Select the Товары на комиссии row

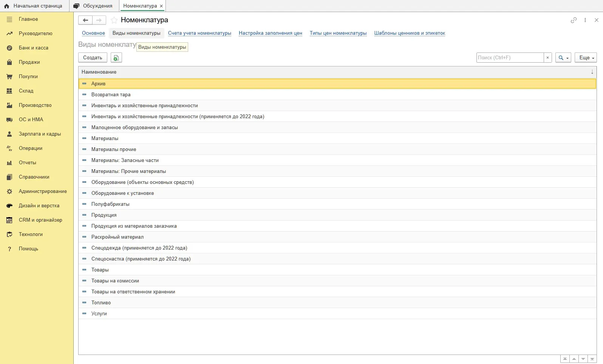point(337,281)
